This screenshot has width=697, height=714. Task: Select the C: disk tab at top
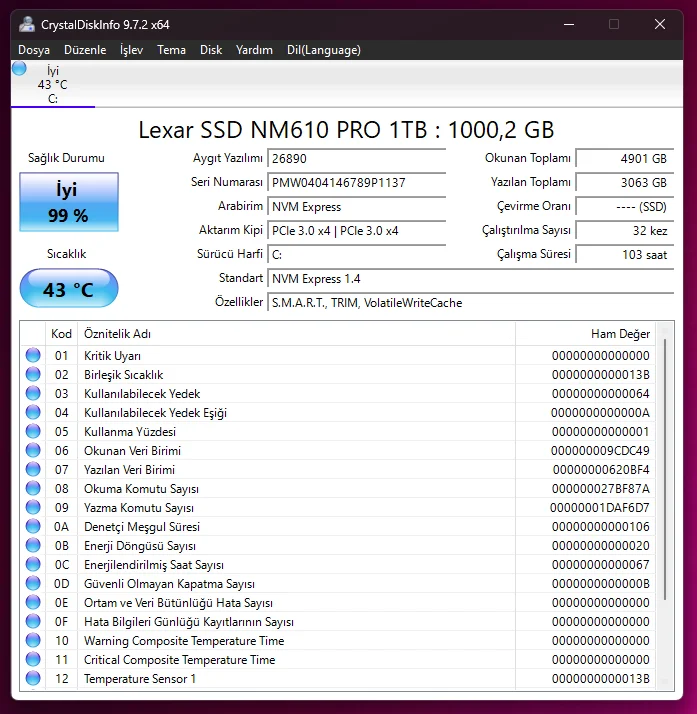click(x=53, y=85)
